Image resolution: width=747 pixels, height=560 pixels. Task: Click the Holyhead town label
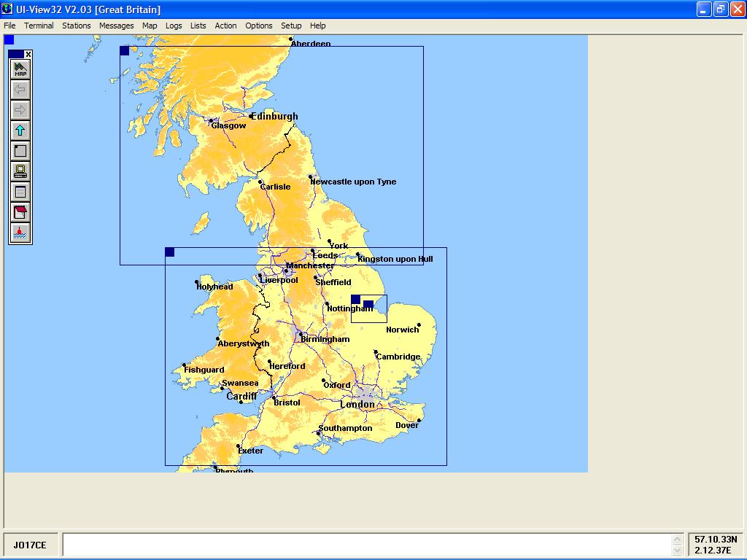(215, 287)
